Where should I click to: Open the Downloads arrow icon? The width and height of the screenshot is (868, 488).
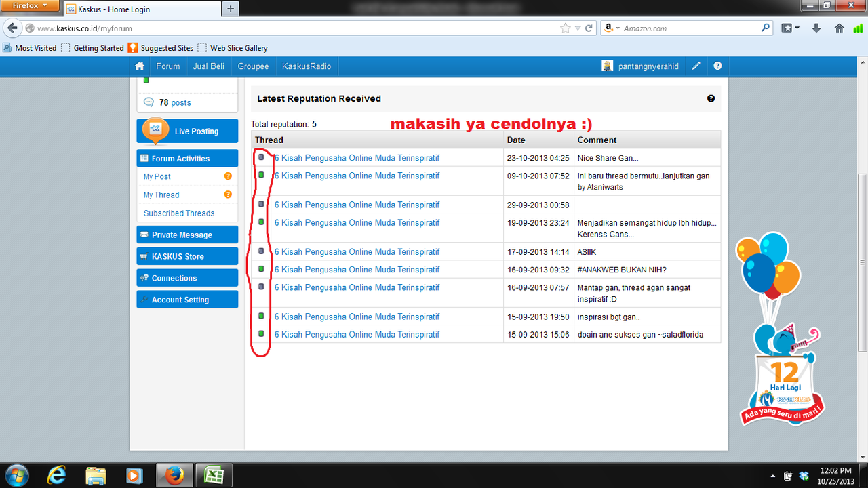(x=816, y=28)
